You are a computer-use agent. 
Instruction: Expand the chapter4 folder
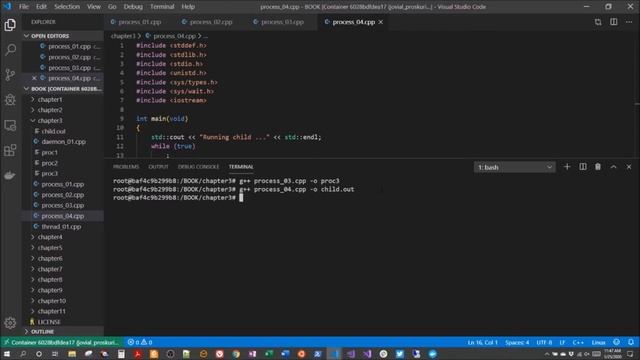click(x=50, y=237)
